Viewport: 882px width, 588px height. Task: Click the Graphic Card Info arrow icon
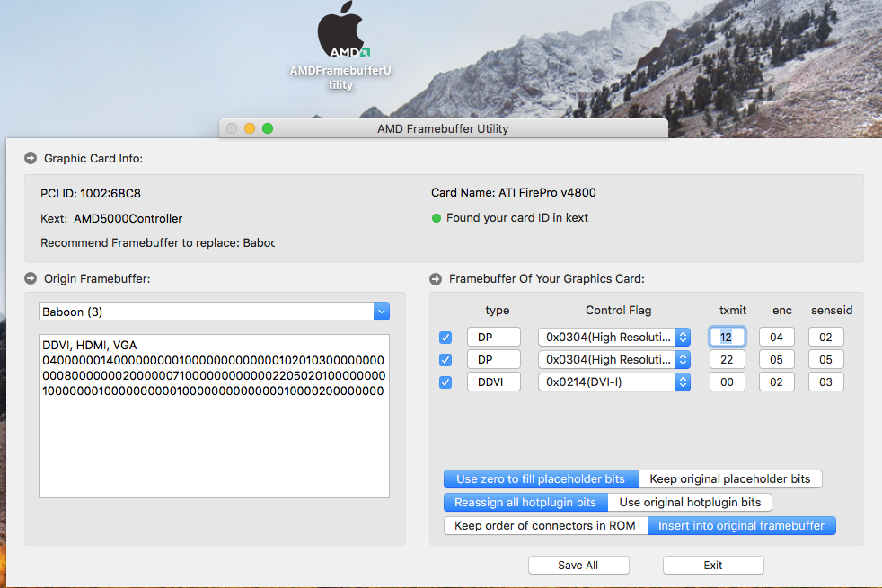pyautogui.click(x=31, y=159)
